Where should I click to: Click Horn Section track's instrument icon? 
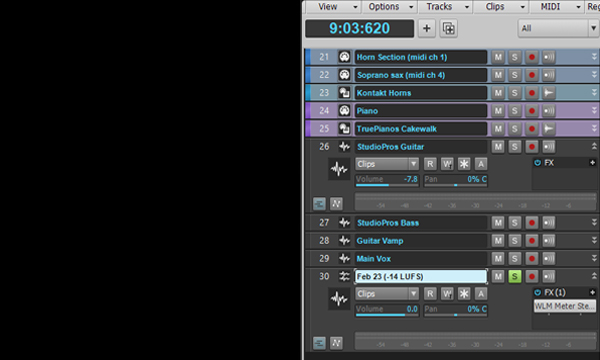click(x=344, y=57)
